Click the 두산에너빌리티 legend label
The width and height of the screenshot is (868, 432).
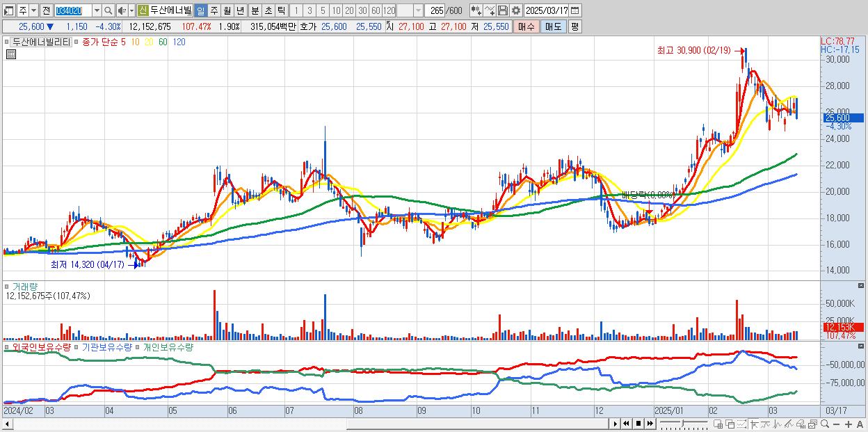click(41, 42)
